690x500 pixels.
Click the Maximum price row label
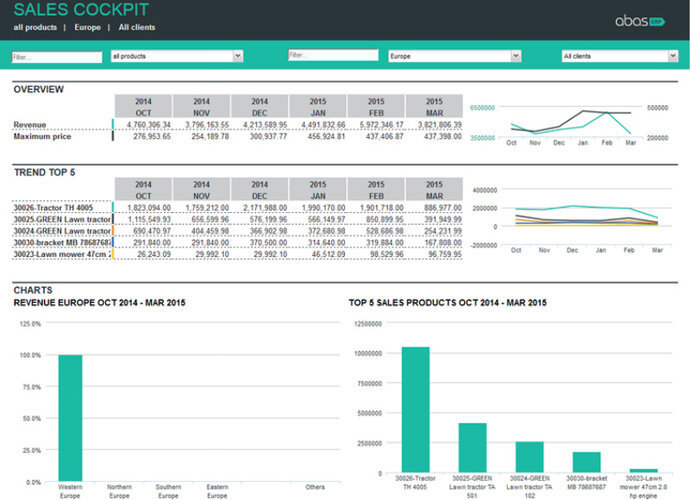coord(46,137)
